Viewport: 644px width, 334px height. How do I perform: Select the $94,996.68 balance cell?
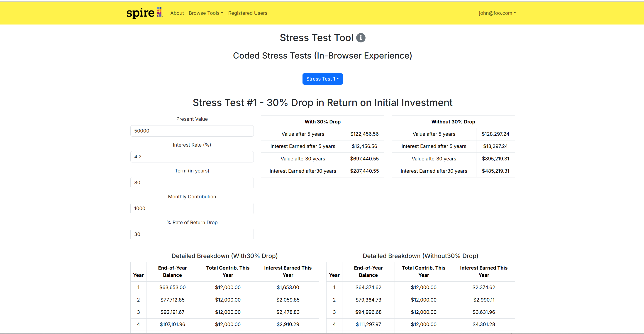(x=368, y=312)
